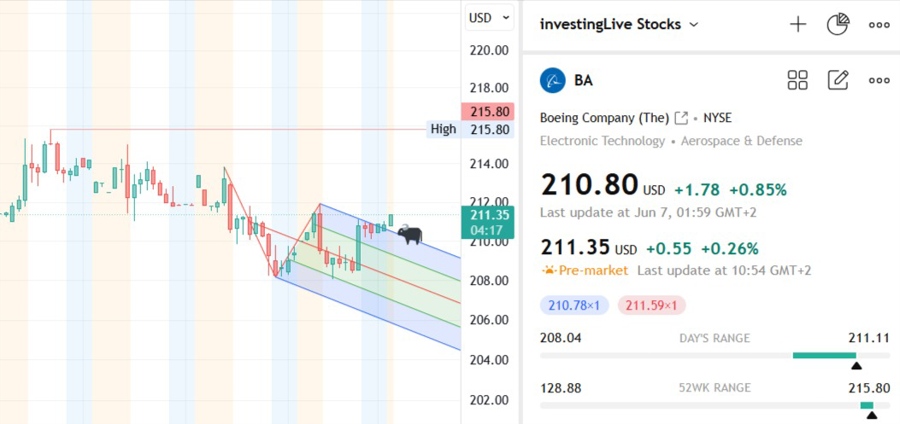Click the Boeing Company (The) name text

[604, 118]
